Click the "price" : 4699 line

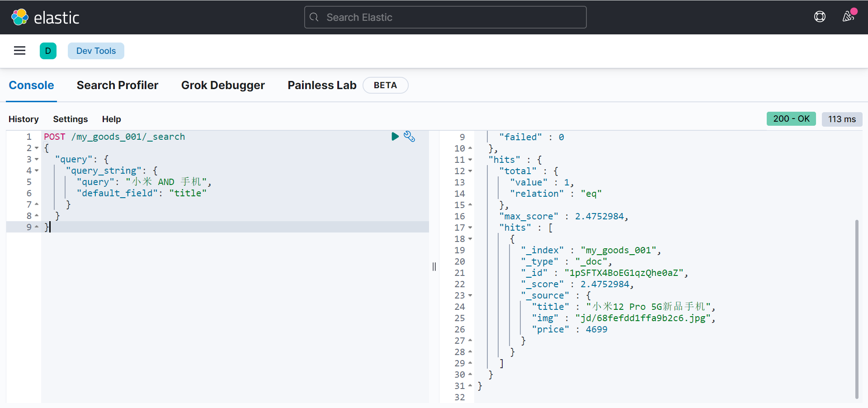570,329
